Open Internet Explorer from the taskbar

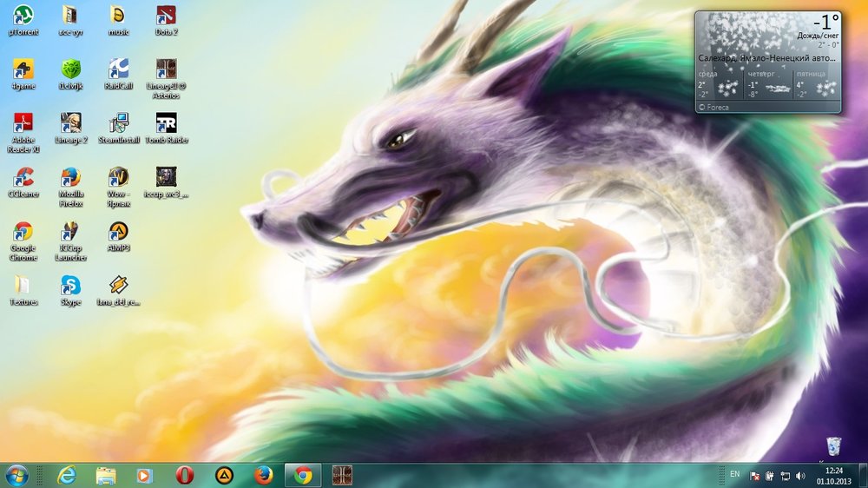coord(66,475)
